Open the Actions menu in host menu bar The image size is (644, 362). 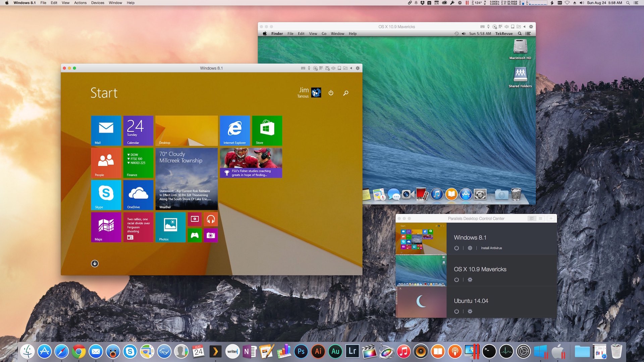coord(80,3)
